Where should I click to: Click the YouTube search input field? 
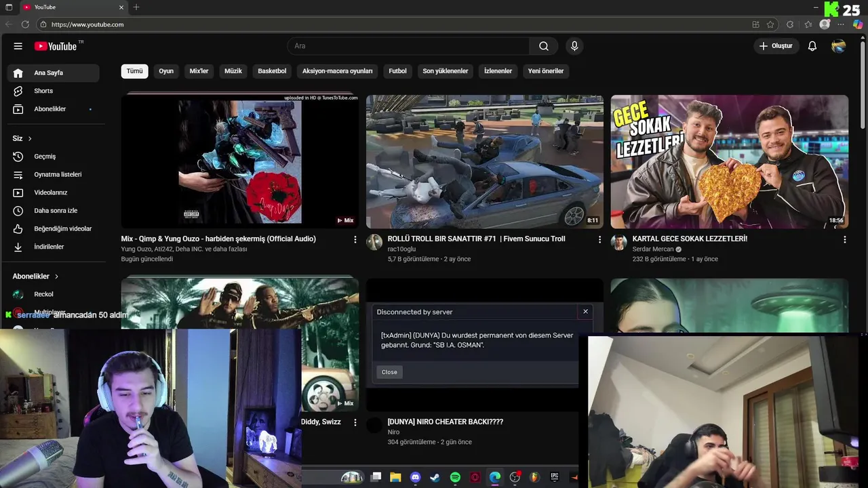click(408, 46)
